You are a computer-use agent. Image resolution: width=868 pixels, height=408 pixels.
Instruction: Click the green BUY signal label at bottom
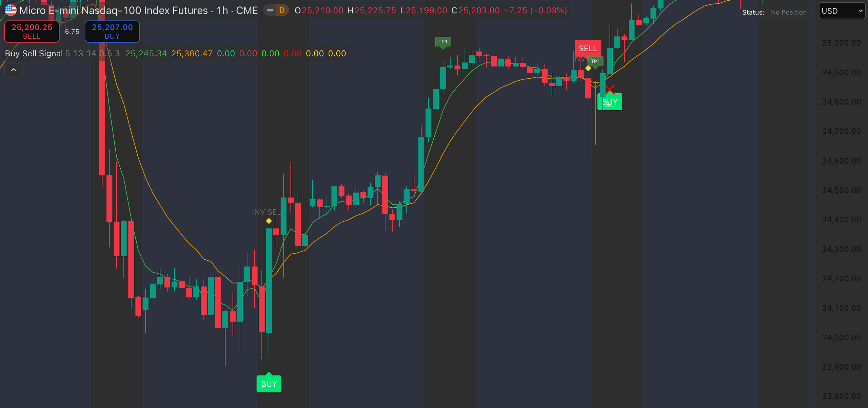point(269,384)
